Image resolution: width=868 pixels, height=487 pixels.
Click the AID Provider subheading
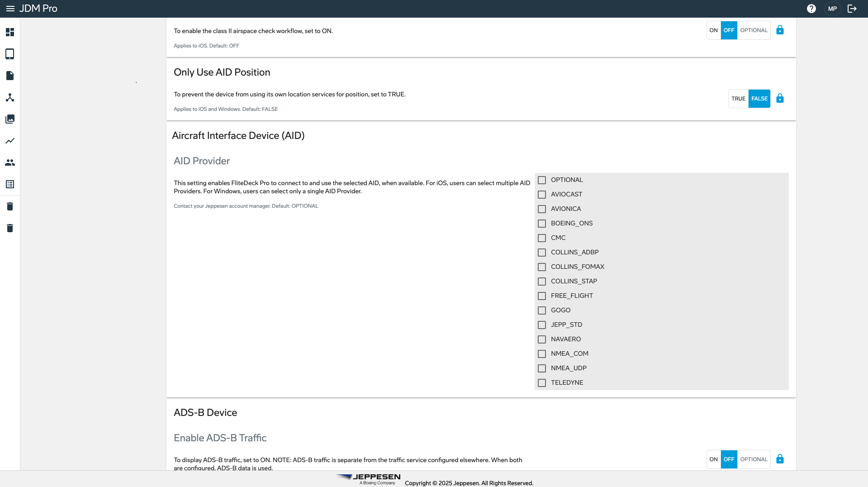(202, 161)
